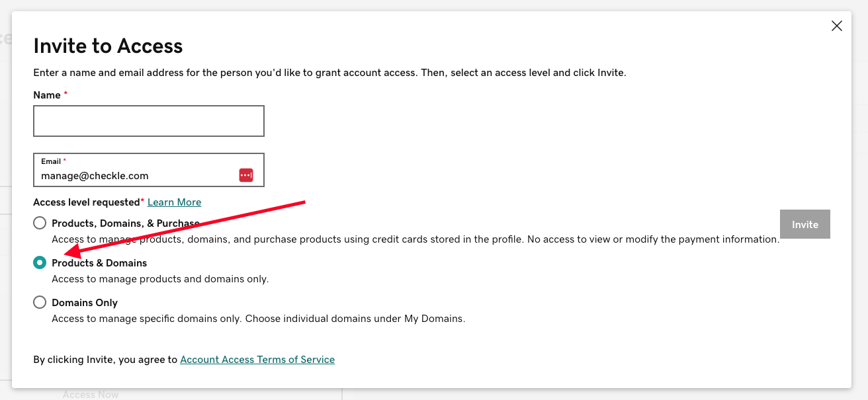868x400 pixels.
Task: Open the Learn More link
Action: (x=174, y=202)
